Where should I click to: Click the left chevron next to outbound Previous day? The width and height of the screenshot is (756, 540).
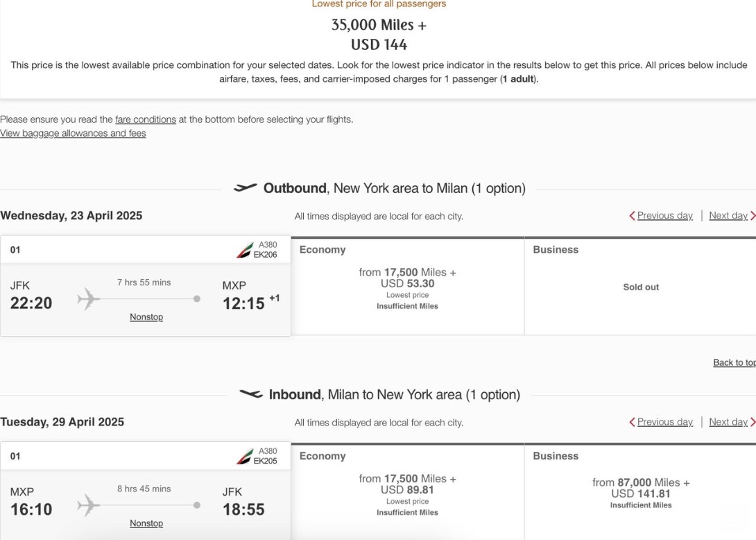click(632, 215)
